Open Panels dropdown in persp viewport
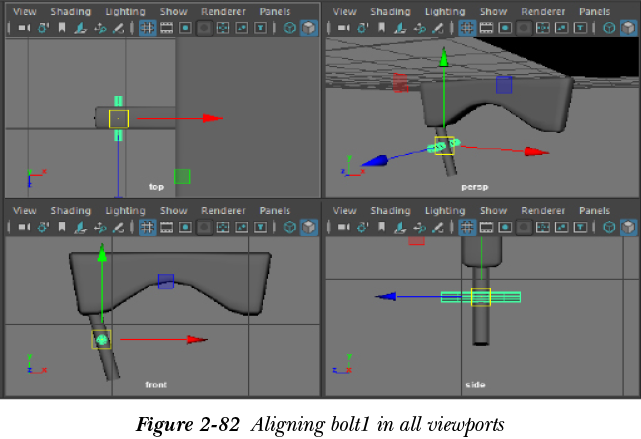641x439 pixels. pyautogui.click(x=593, y=12)
